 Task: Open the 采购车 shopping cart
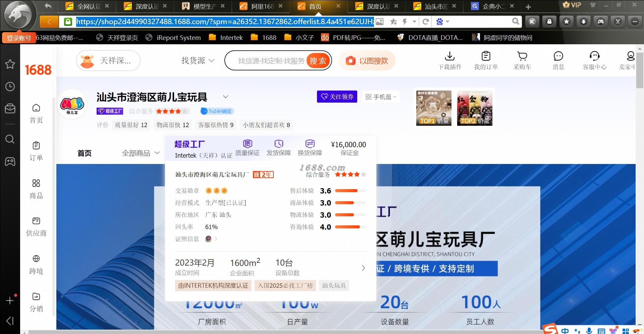(522, 61)
